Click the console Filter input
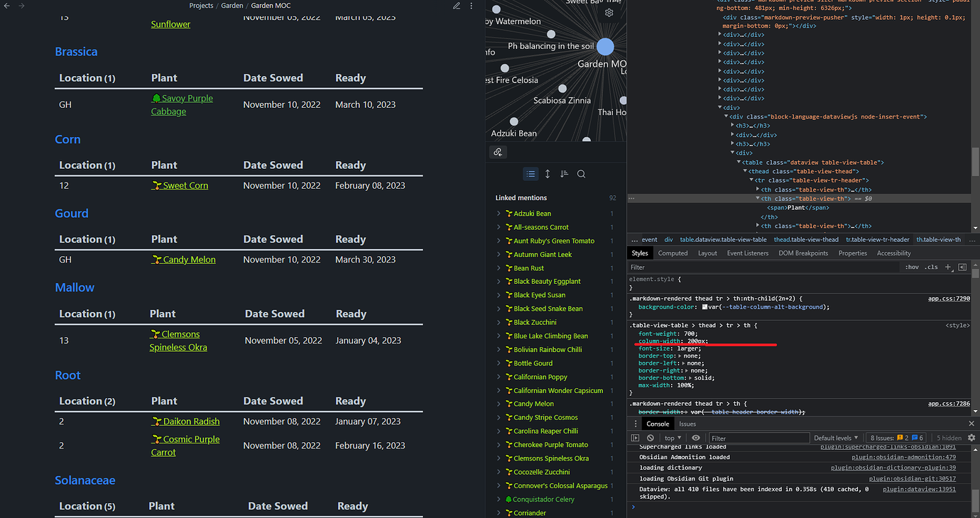 (x=759, y=438)
